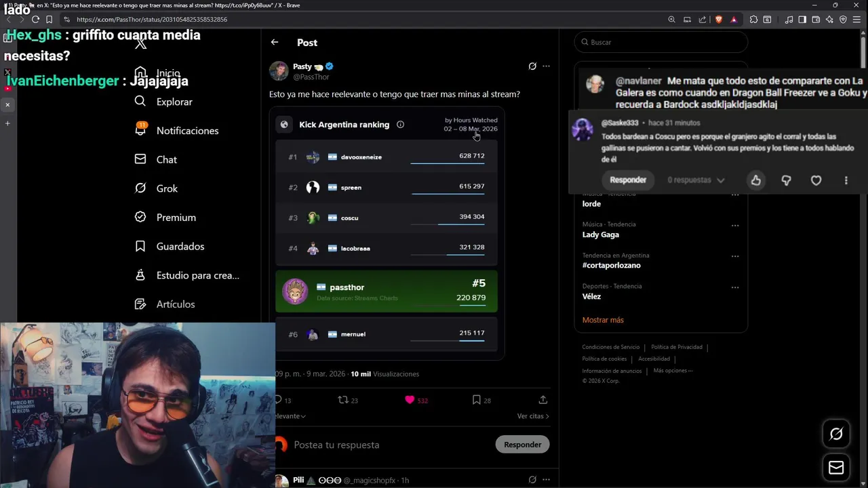Image resolution: width=868 pixels, height=488 pixels.
Task: Click the reply icon showing 13
Action: pyautogui.click(x=278, y=400)
